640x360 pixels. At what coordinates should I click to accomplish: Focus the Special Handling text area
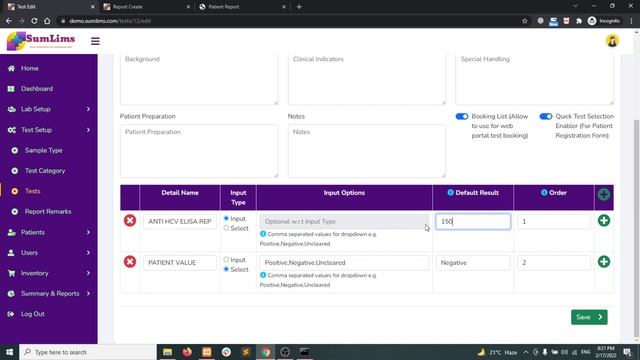(534, 79)
